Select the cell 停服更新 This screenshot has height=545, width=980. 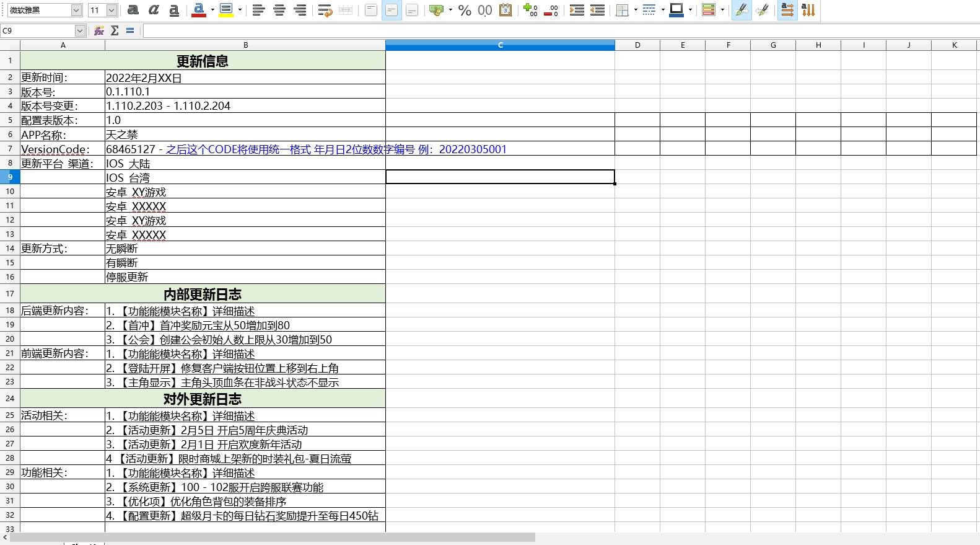coord(245,277)
